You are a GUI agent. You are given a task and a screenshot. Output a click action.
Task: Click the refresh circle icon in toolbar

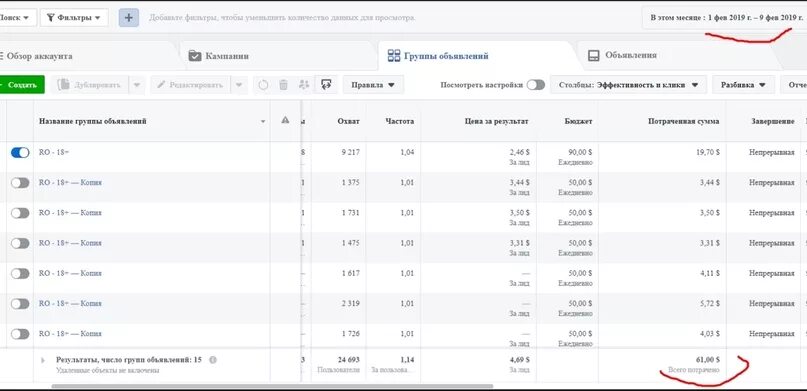pos(263,85)
